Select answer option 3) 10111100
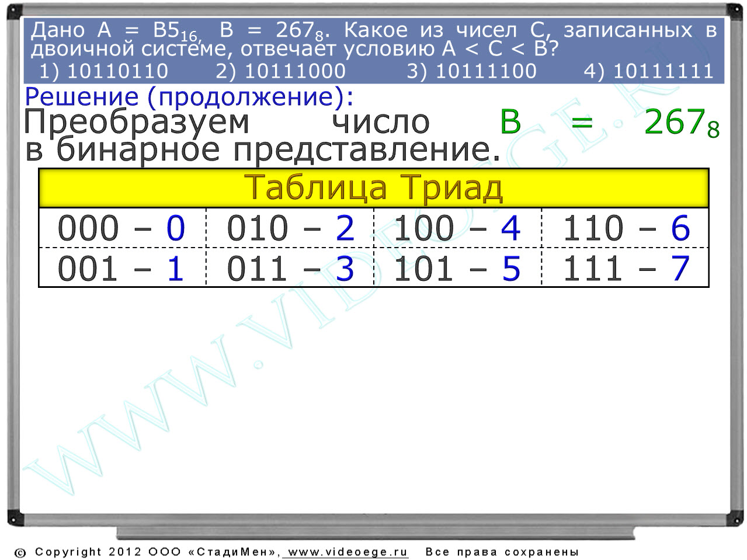747x560 pixels. pyautogui.click(x=472, y=71)
